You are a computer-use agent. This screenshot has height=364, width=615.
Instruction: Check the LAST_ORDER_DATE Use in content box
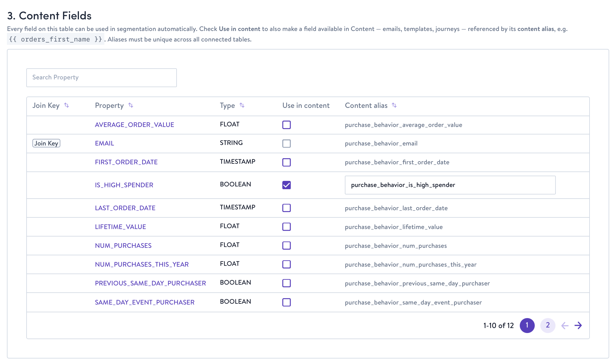(x=286, y=208)
